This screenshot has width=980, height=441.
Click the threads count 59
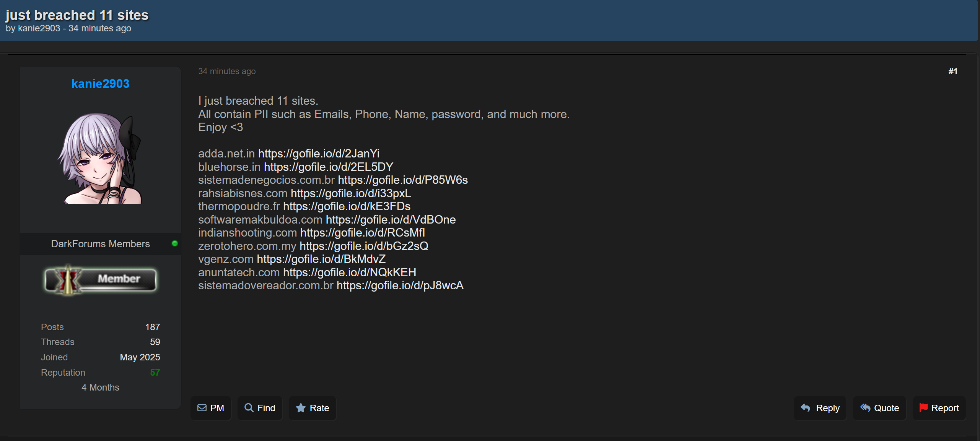155,342
